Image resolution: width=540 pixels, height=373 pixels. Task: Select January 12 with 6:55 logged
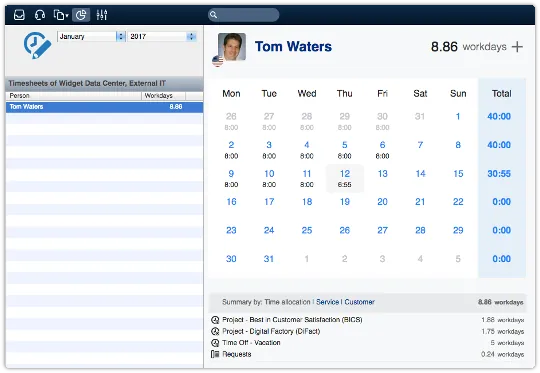coord(344,178)
